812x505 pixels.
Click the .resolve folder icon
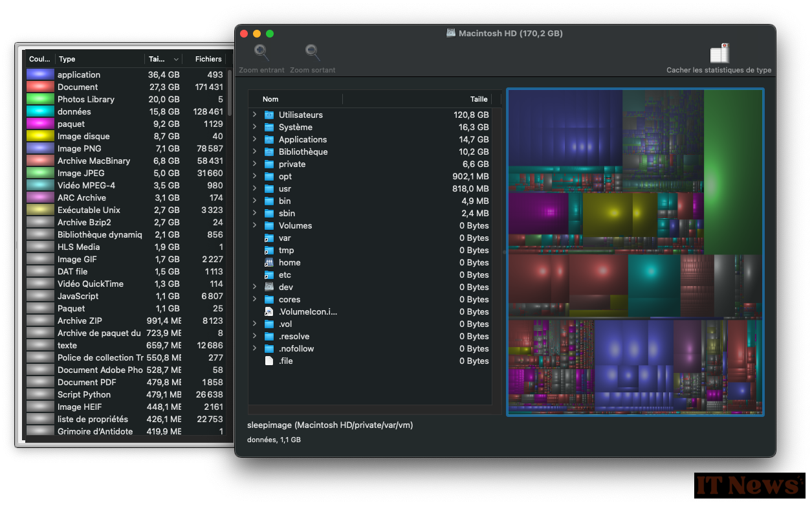pos(269,336)
